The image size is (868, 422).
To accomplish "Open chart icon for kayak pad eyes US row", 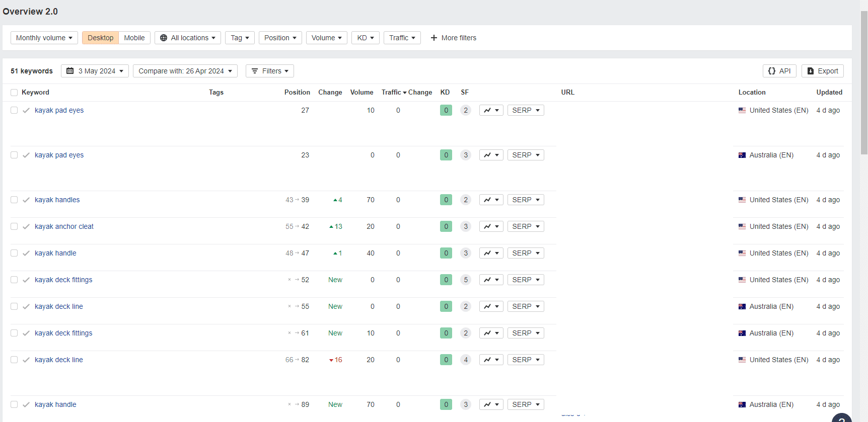I will coord(491,110).
